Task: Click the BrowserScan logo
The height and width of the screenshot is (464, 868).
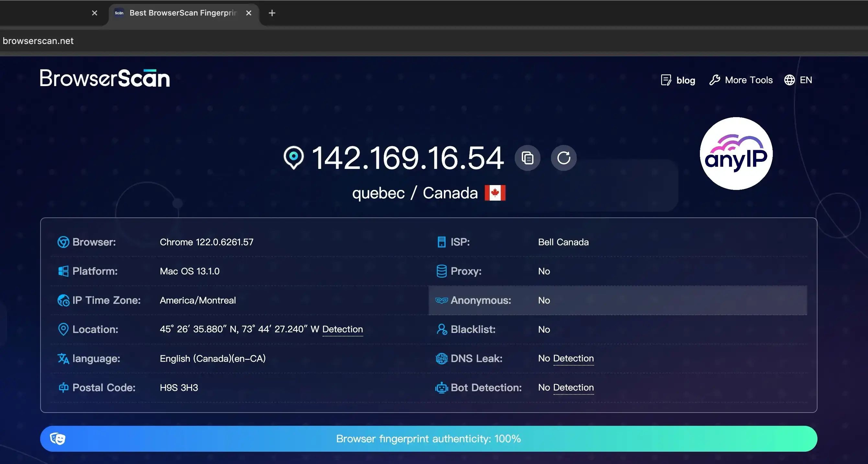Action: [x=105, y=78]
